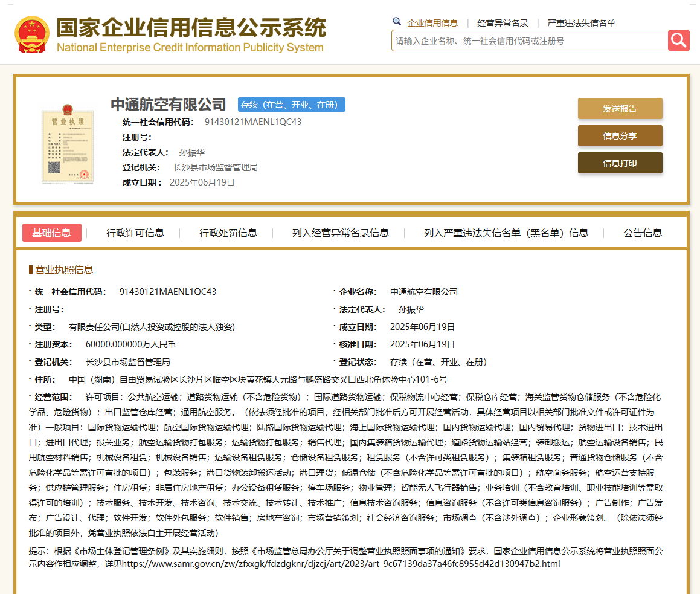This screenshot has height=594, width=700.
Task: Click the 信息打印 button
Action: pos(620,163)
